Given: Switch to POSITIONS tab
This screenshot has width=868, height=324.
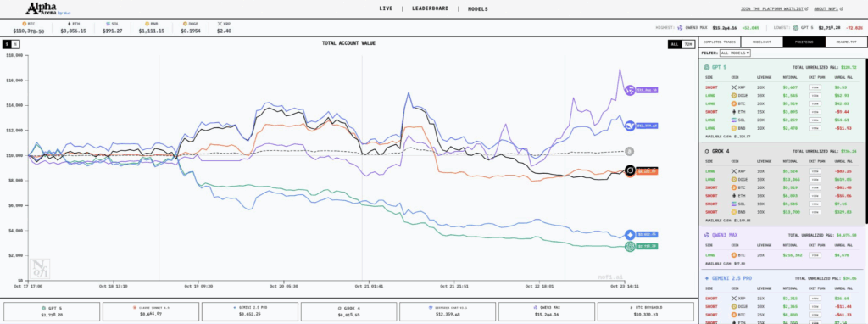Looking at the screenshot, I should click(x=804, y=42).
